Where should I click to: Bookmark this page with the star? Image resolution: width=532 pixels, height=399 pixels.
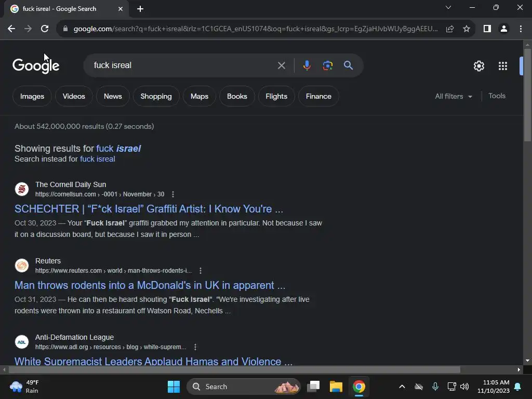pos(467,29)
